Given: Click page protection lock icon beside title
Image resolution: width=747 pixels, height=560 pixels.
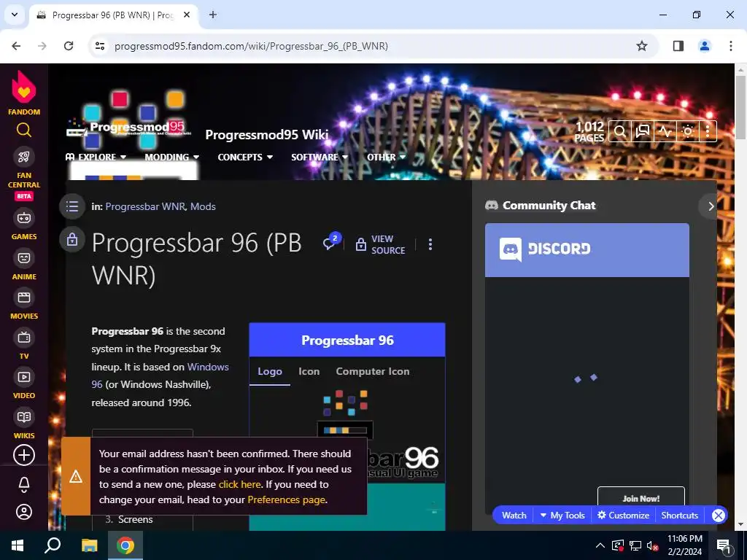Looking at the screenshot, I should 72,239.
